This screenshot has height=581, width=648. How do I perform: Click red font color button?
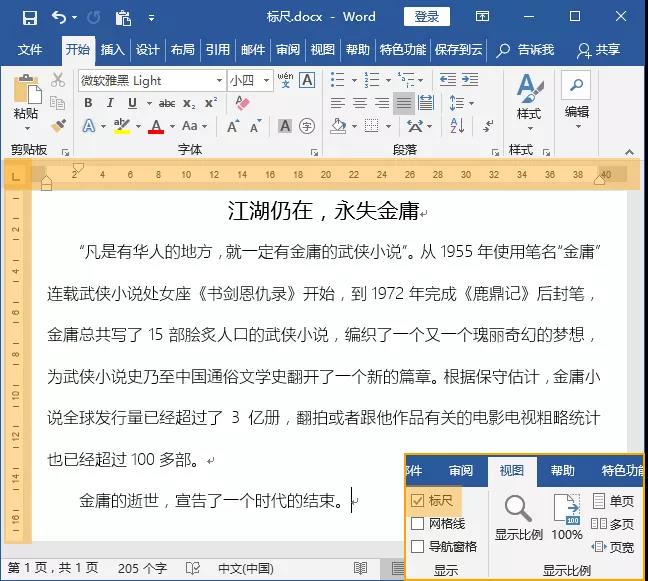[156, 126]
